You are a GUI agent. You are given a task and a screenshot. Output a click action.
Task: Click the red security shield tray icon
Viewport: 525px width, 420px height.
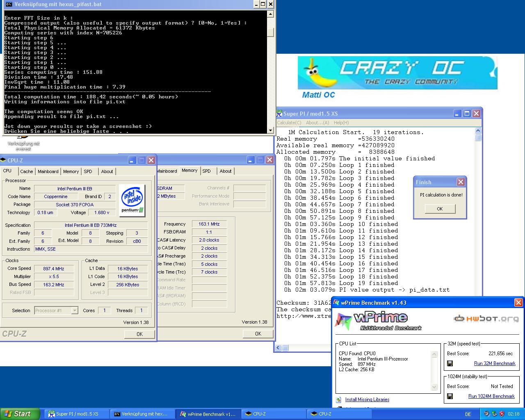coord(502,414)
